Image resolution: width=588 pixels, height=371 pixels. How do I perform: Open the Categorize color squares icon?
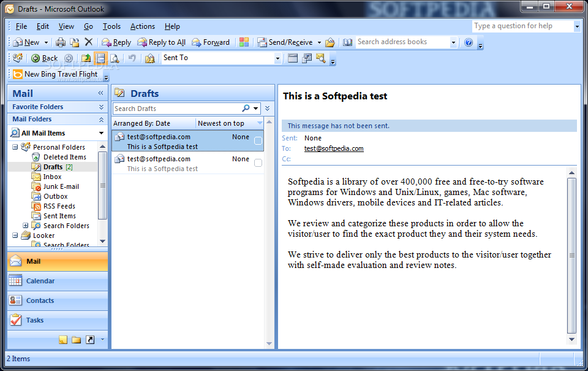click(244, 42)
